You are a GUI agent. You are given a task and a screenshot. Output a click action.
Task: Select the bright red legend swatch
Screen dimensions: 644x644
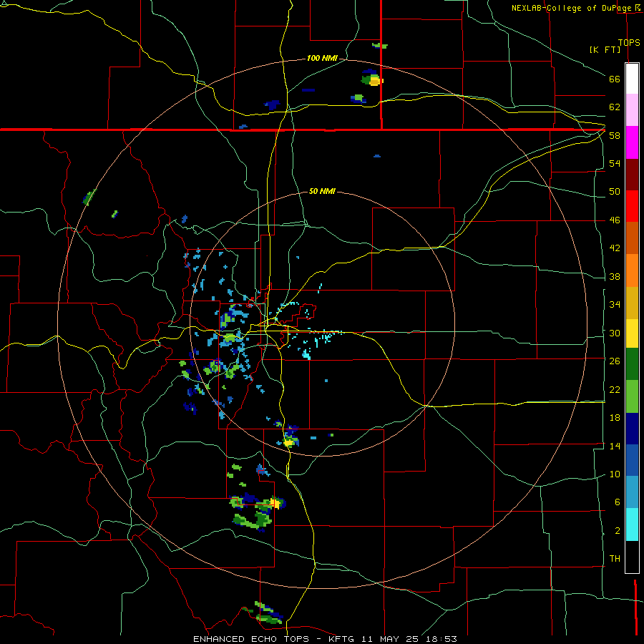[x=632, y=206]
